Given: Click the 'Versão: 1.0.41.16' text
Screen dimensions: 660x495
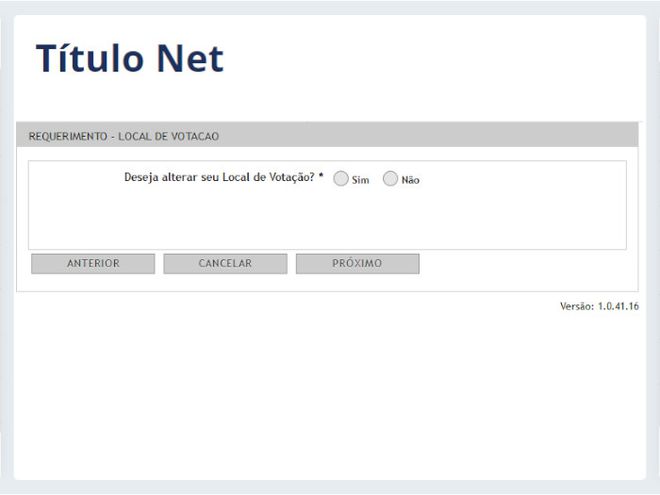Looking at the screenshot, I should pos(599,306).
